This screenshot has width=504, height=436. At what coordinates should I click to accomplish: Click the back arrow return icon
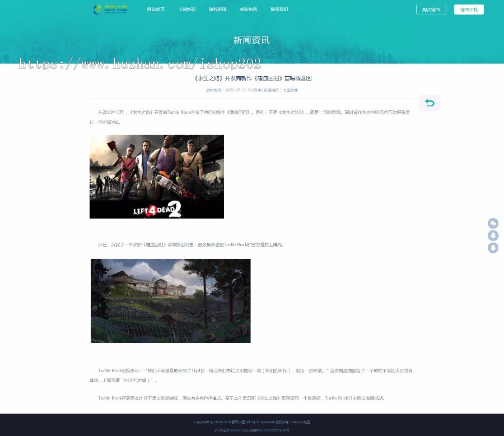pos(430,103)
